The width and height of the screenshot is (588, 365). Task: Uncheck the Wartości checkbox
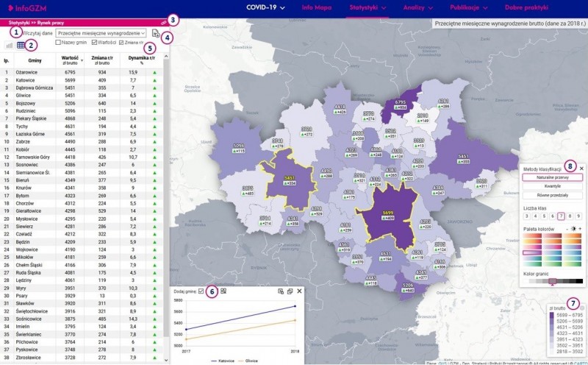94,43
